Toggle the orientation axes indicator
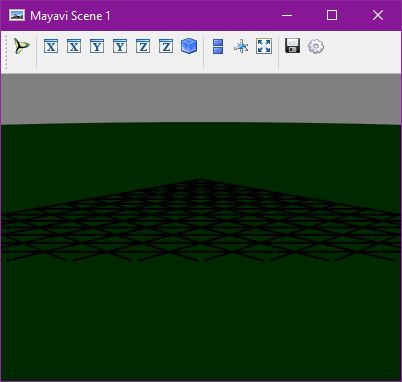This screenshot has width=402, height=382. click(x=241, y=46)
